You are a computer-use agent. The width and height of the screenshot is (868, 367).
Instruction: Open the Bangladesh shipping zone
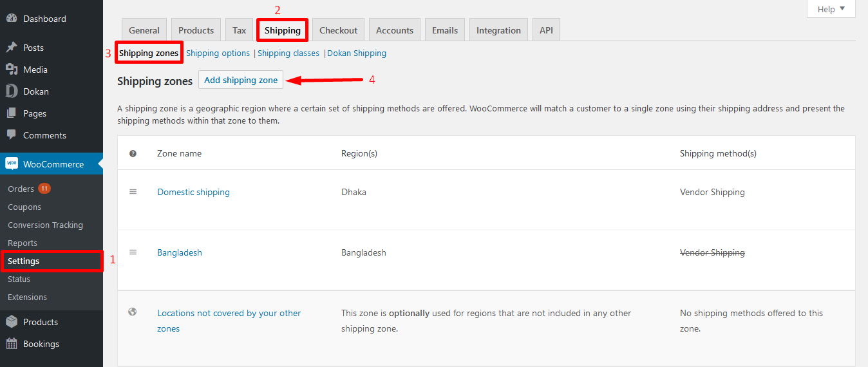click(180, 252)
